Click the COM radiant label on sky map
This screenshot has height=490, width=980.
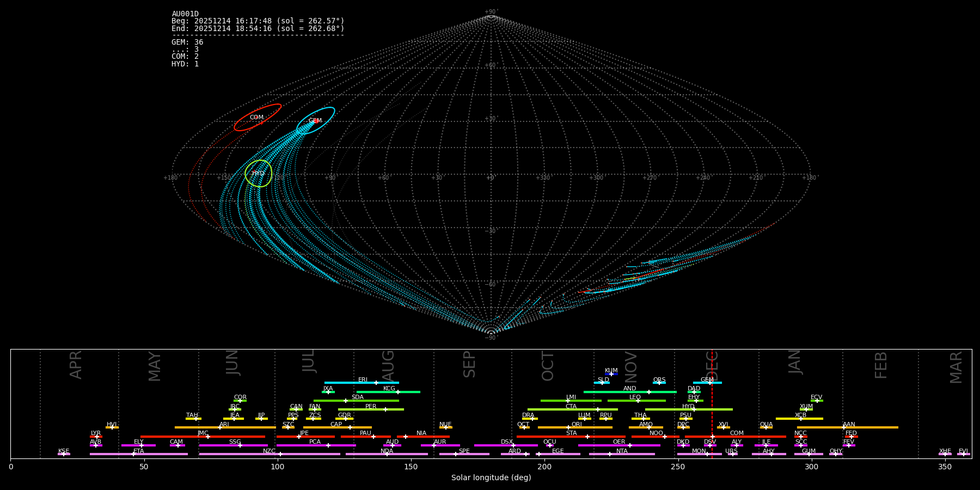[256, 118]
